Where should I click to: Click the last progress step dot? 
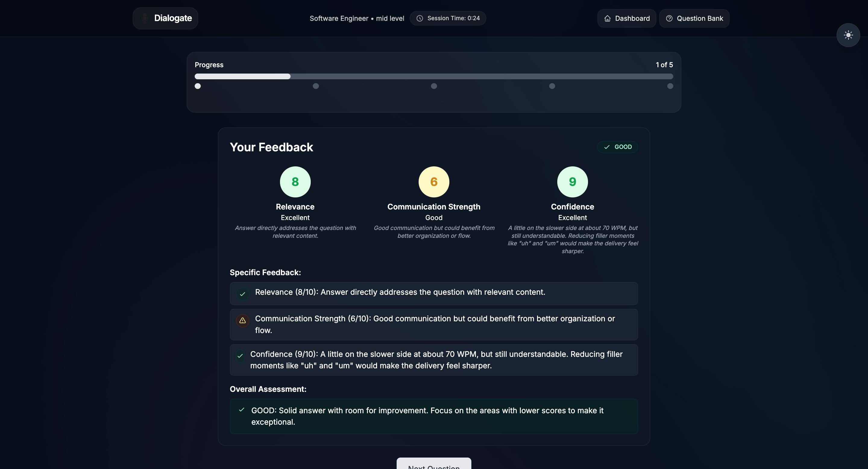click(670, 86)
